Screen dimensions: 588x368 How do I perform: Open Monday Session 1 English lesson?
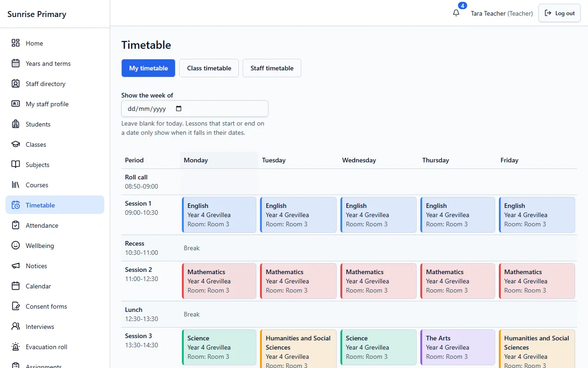tap(219, 215)
